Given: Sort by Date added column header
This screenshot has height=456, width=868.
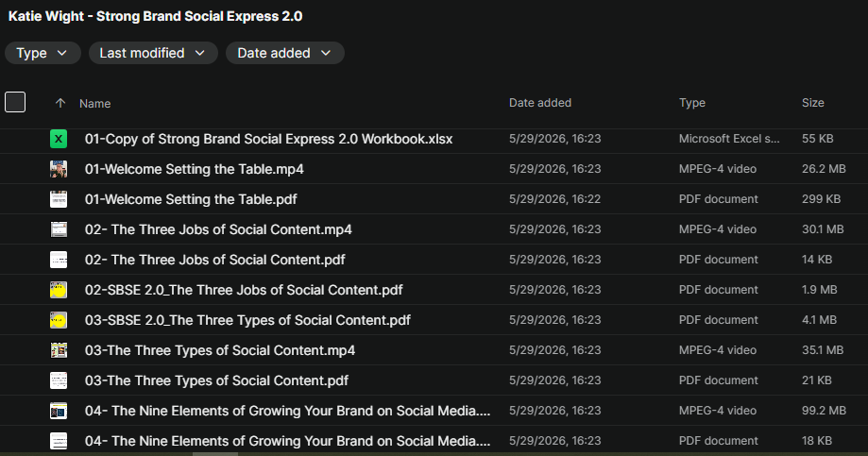Looking at the screenshot, I should 539,103.
